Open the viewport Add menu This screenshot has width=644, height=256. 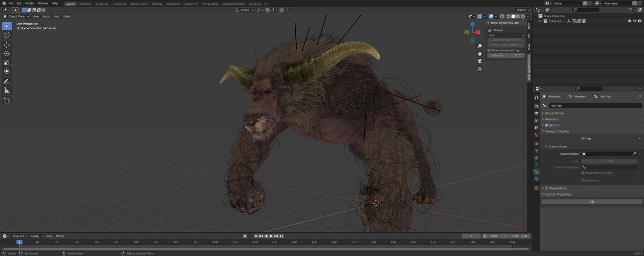click(57, 16)
